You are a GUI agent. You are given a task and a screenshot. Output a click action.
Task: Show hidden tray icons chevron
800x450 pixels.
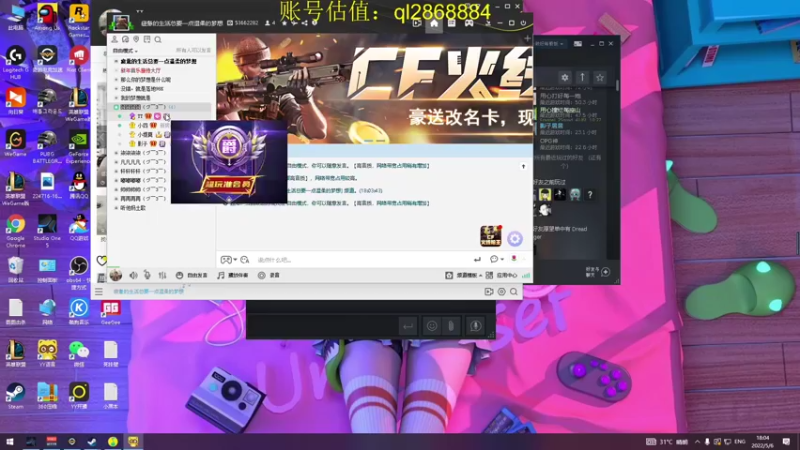(x=697, y=441)
